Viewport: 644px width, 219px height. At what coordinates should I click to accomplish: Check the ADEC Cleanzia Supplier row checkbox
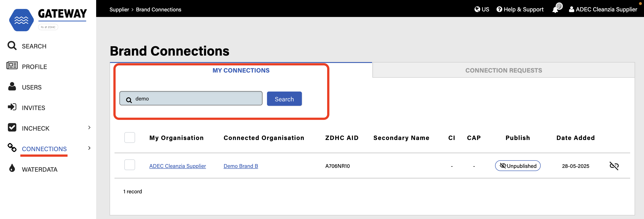coord(129,165)
